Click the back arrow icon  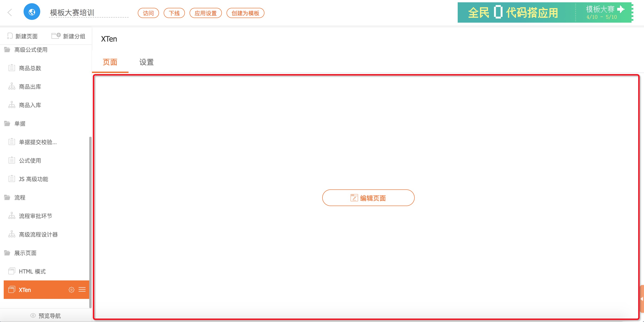pos(10,12)
